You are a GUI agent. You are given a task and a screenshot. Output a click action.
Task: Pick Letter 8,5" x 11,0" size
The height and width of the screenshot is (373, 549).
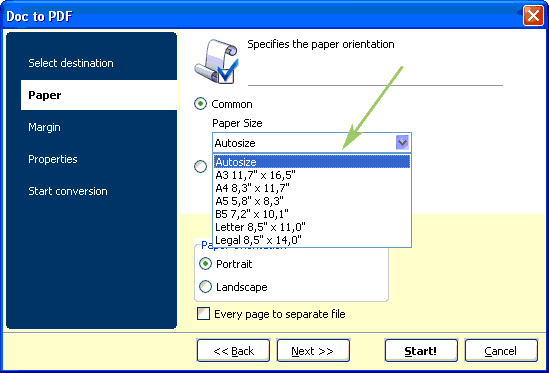pos(312,227)
